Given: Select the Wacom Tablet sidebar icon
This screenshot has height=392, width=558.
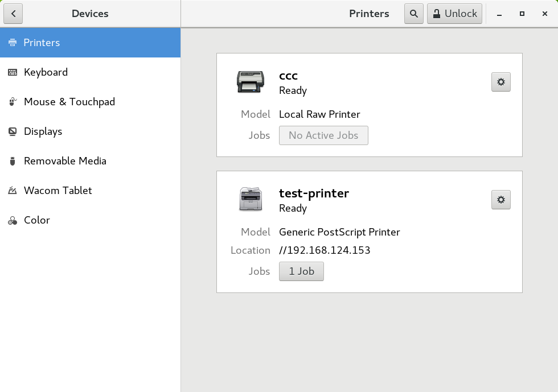Looking at the screenshot, I should [x=13, y=191].
